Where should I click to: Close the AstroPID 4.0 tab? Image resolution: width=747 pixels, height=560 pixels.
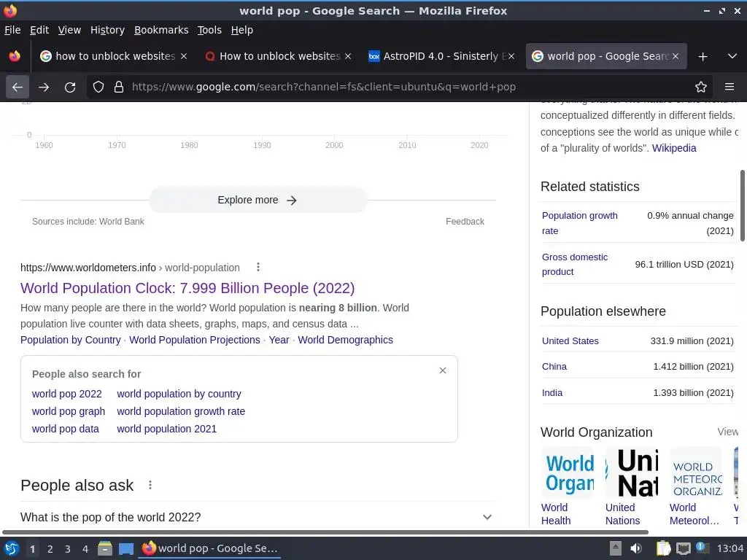tap(511, 56)
